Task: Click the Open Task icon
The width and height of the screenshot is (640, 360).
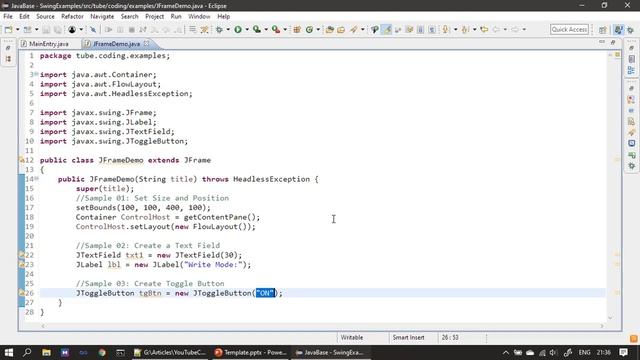Action: [341, 29]
